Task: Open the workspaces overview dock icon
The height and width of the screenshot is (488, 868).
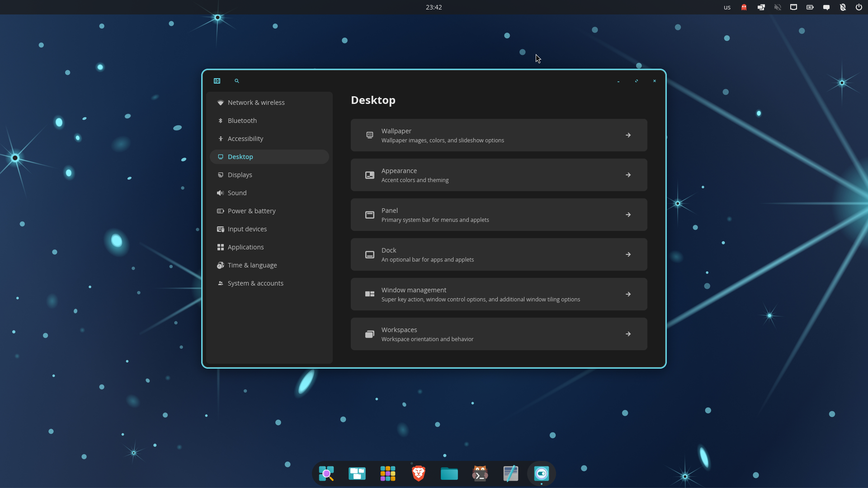Action: point(357,474)
